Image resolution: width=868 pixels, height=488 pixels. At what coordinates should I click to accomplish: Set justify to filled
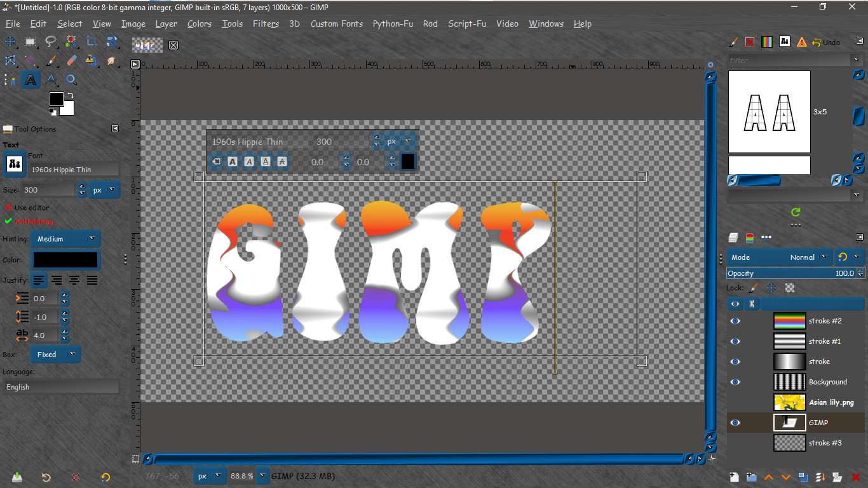pyautogui.click(x=92, y=280)
